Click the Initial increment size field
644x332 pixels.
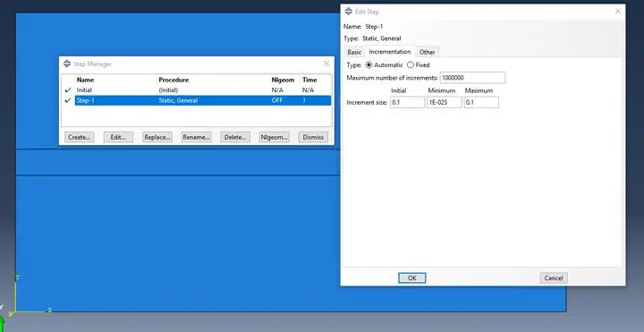pyautogui.click(x=408, y=102)
